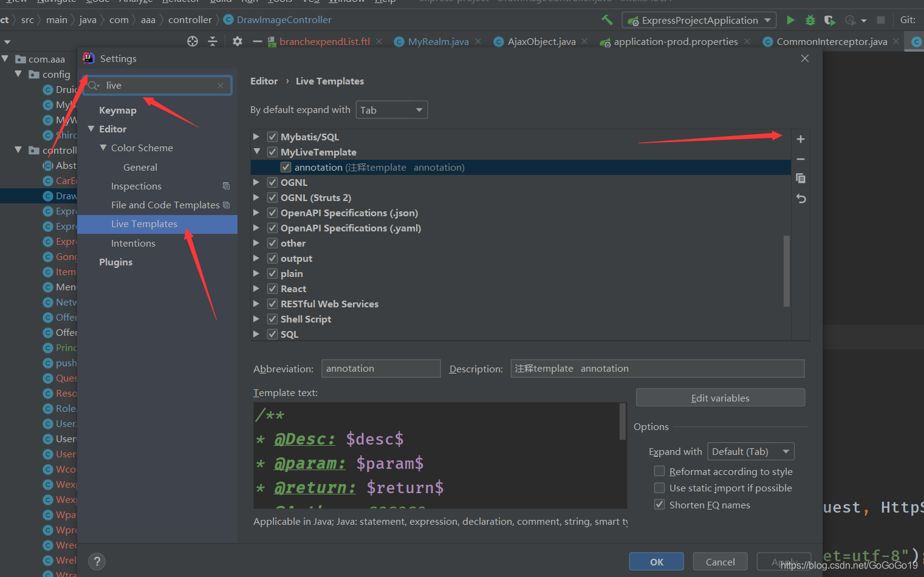Select Intentions under Editor
This screenshot has height=577, width=924.
(133, 243)
